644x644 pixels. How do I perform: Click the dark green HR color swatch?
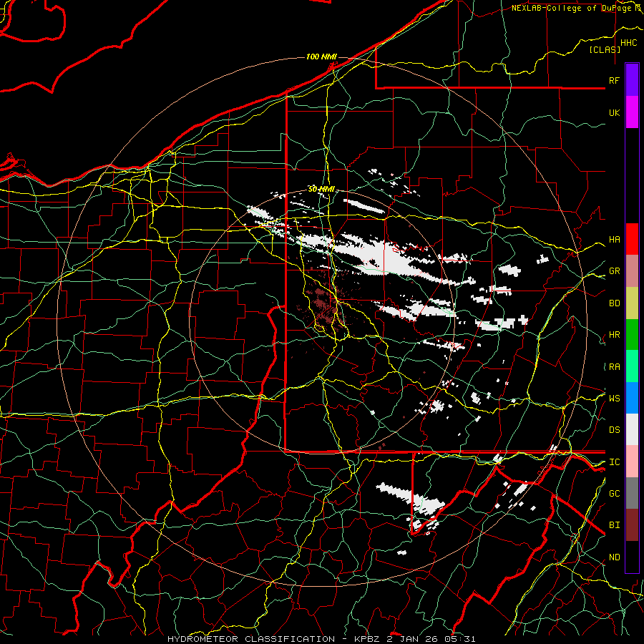(632, 334)
